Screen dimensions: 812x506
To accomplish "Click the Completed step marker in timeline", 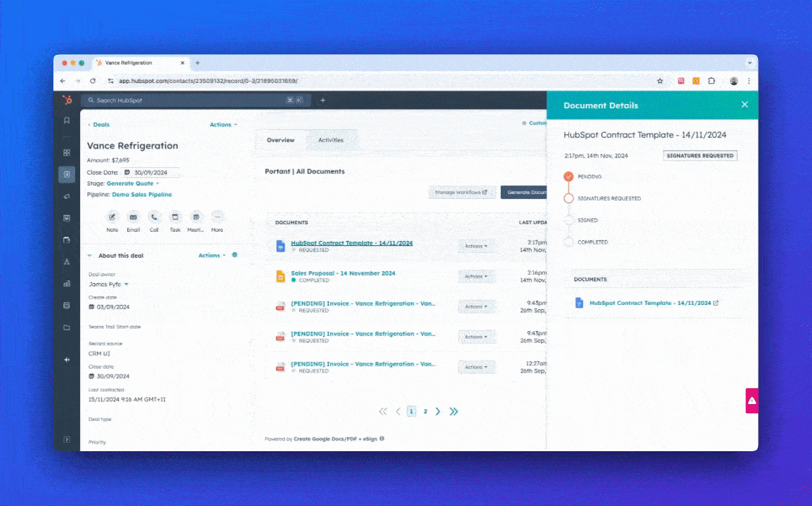I will pos(568,242).
